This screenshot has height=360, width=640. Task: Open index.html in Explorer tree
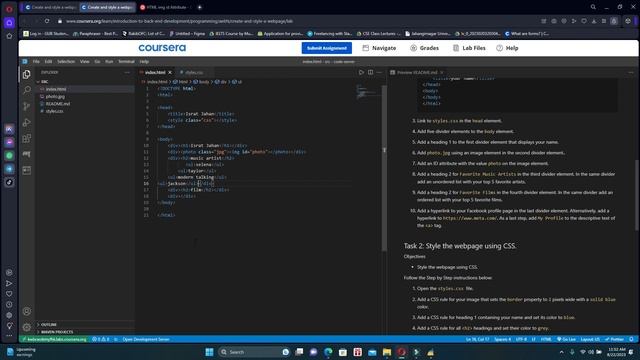56,89
